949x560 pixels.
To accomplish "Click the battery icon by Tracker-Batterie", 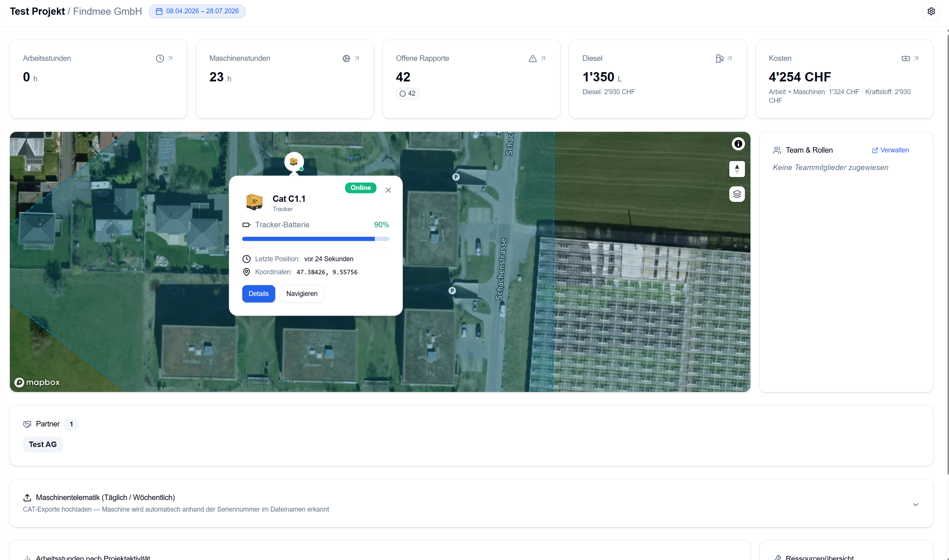I will pyautogui.click(x=246, y=225).
